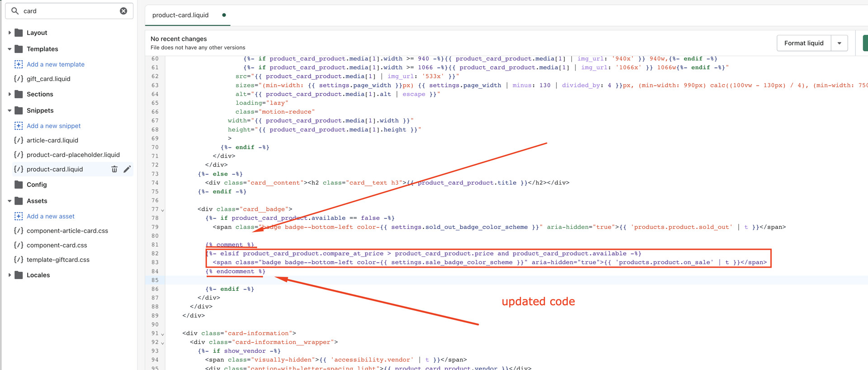Place cursor on the '{% comment %}' line
This screenshot has height=370, width=868.
(x=230, y=245)
